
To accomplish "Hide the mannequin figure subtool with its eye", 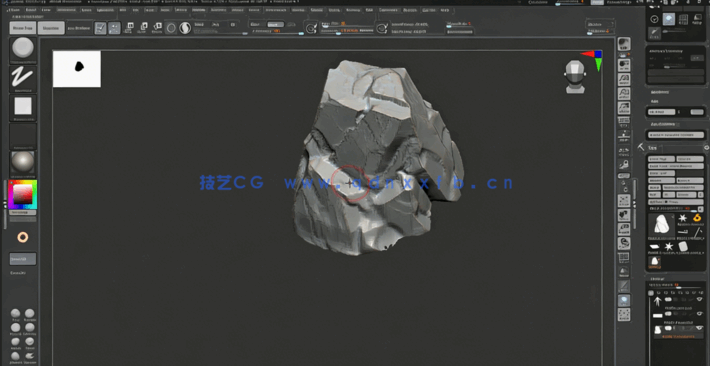I will pyautogui.click(x=700, y=300).
